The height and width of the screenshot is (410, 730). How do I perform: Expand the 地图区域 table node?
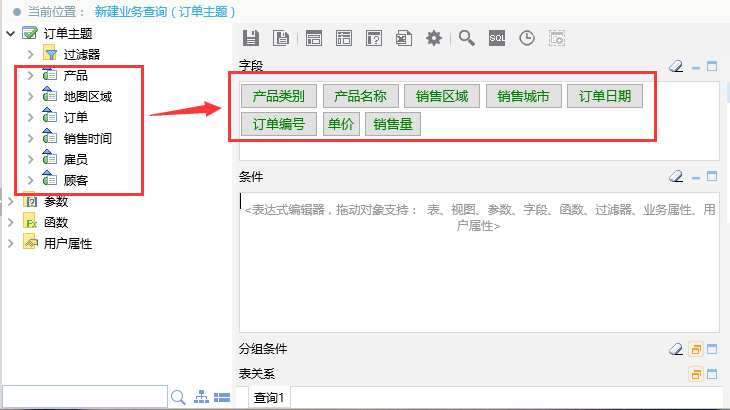tap(31, 96)
